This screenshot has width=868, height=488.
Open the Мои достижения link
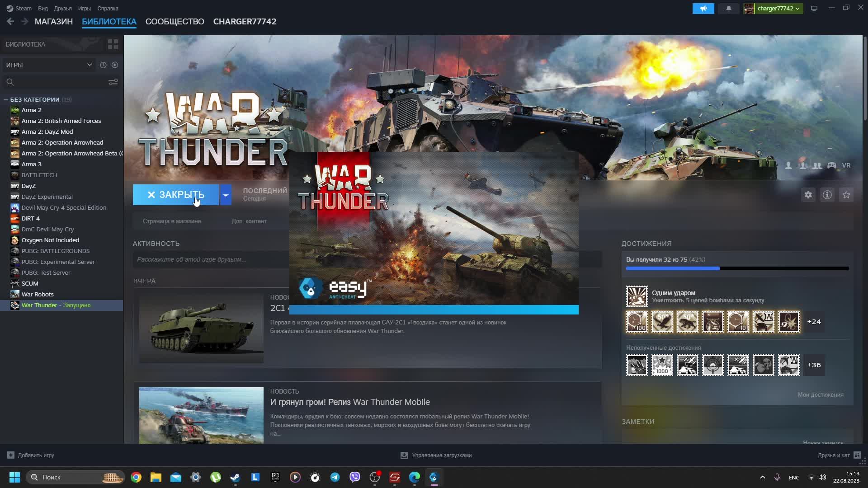[820, 394]
